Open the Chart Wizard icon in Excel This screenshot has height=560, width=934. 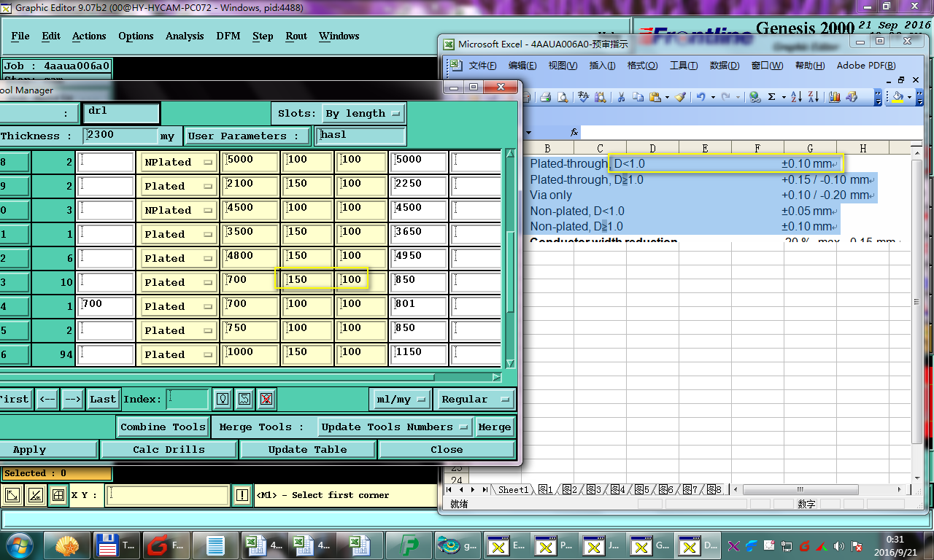click(x=835, y=97)
